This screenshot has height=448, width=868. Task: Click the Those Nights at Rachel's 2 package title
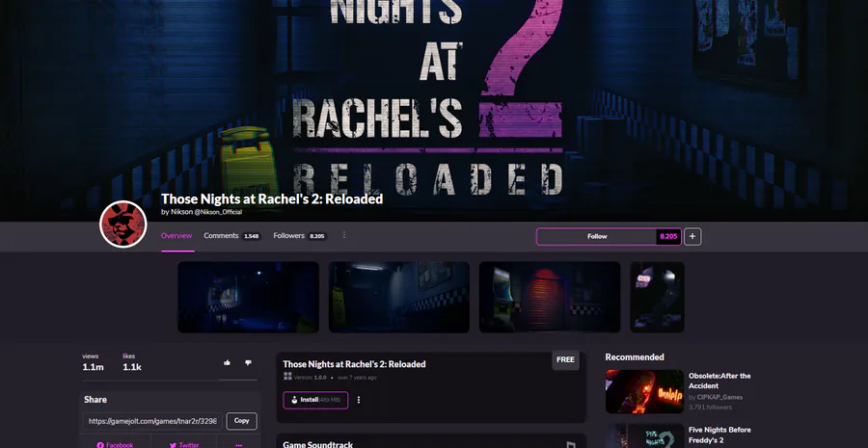coord(354,364)
